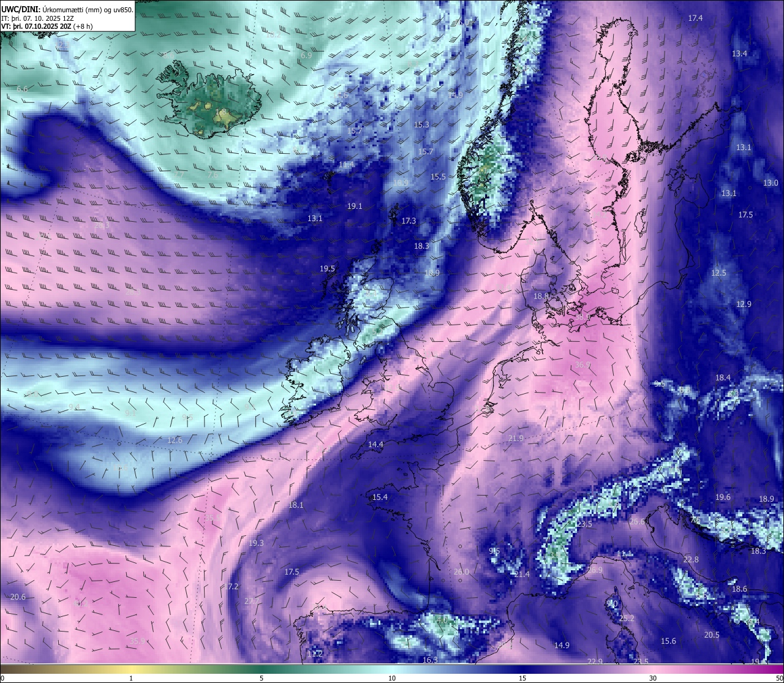Viewport: 784px width, 683px height.
Task: Click the map value "11.4"
Action: click(347, 165)
